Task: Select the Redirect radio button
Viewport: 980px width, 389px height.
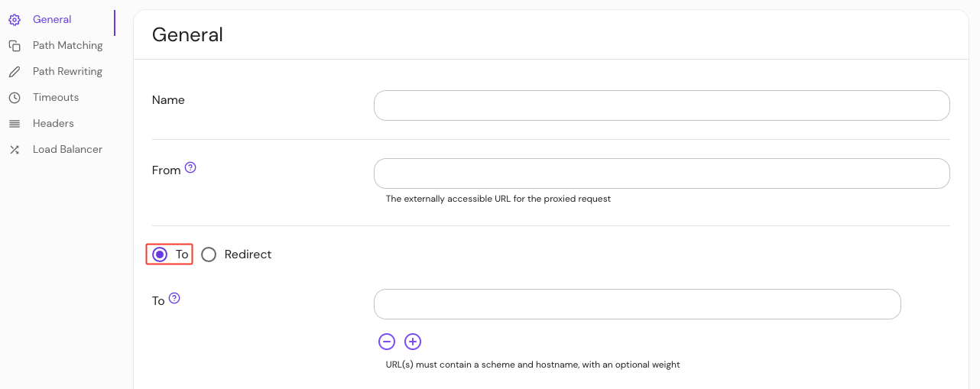Action: click(209, 254)
